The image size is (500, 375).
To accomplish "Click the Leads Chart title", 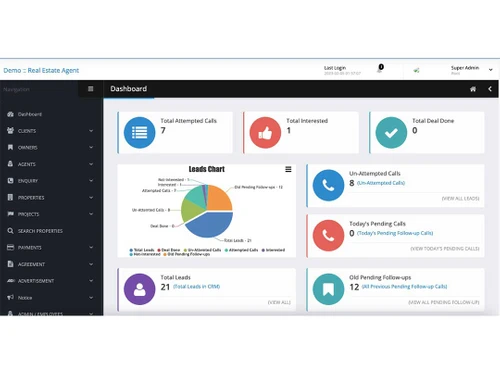I will [207, 169].
